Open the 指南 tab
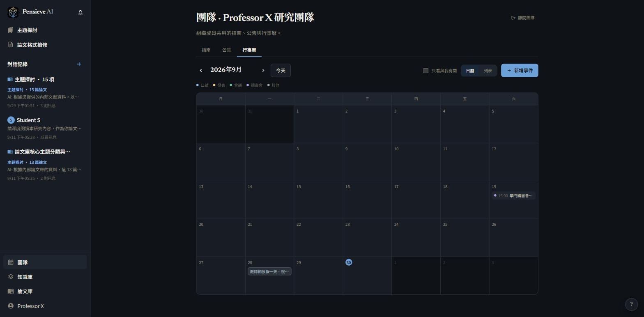 pyautogui.click(x=206, y=50)
